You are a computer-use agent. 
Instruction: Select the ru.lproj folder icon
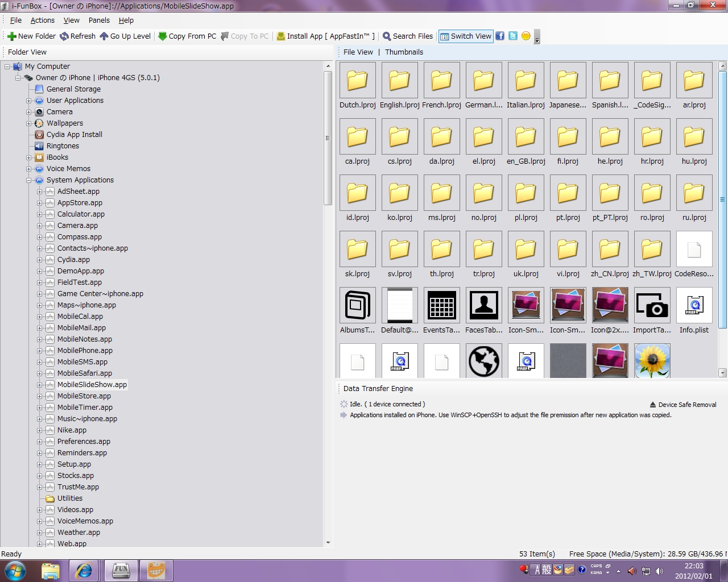tap(694, 193)
